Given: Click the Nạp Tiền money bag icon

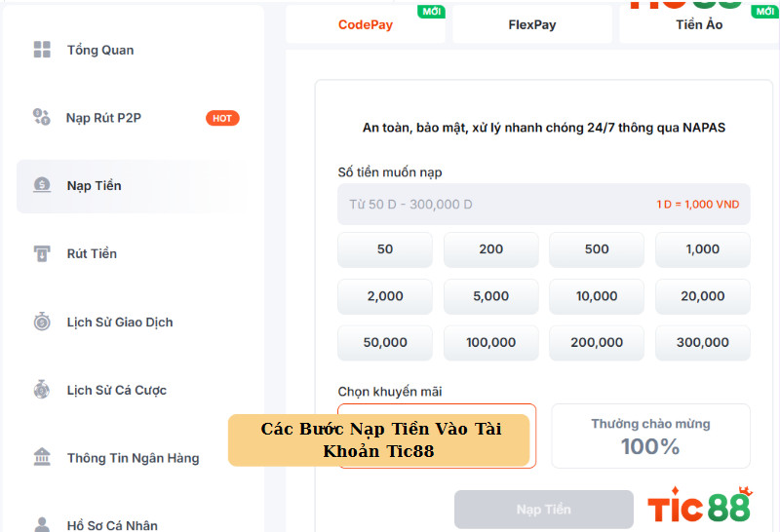Looking at the screenshot, I should click(42, 185).
